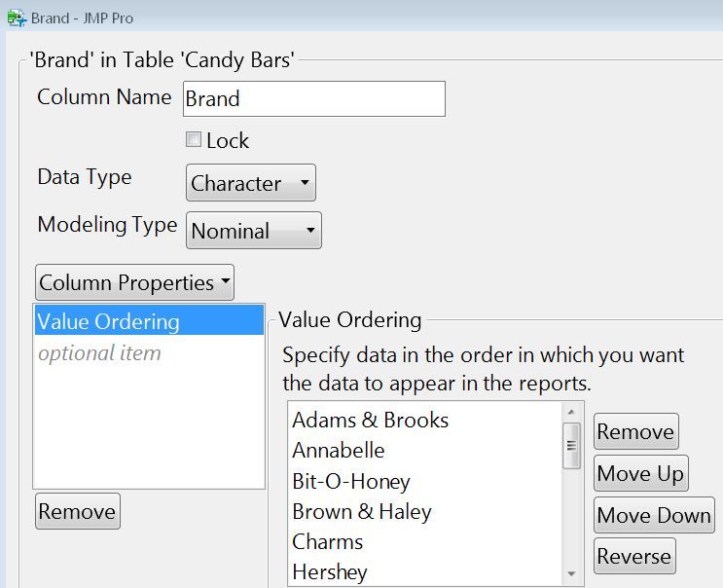Open the Modeling Type dropdown showing Nominal
Screen dimensions: 723x588
coord(254,230)
